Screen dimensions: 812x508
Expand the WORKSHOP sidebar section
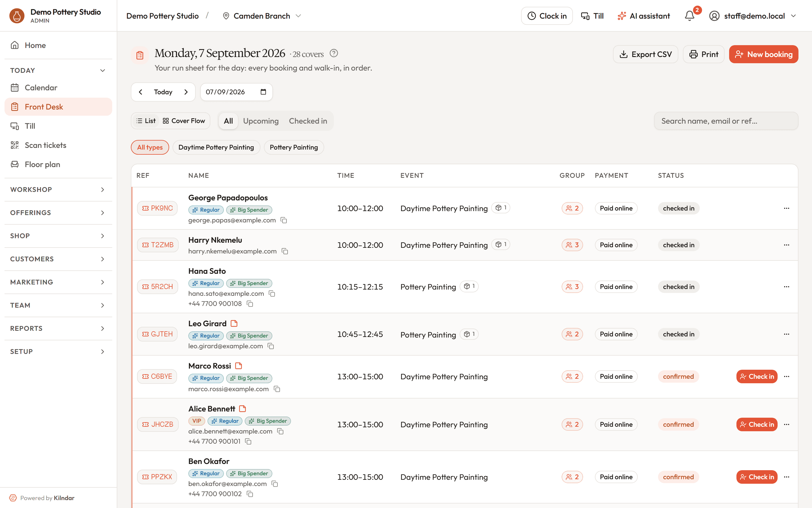58,189
